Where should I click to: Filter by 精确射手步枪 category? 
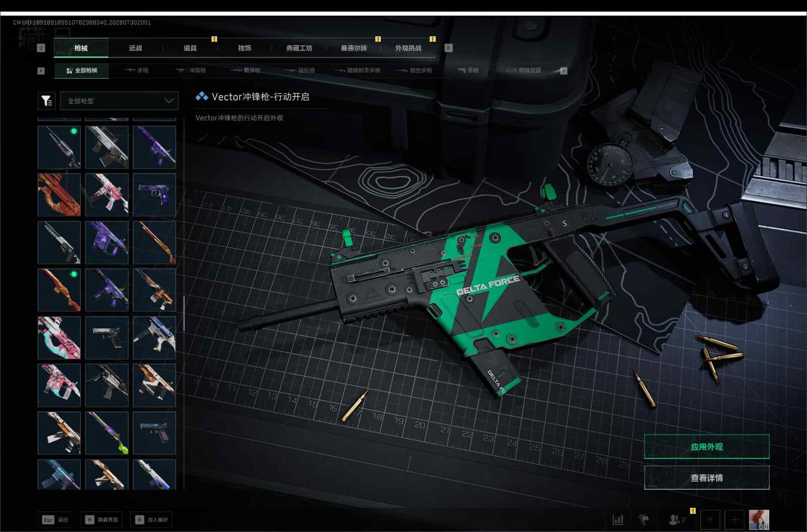pyautogui.click(x=357, y=71)
